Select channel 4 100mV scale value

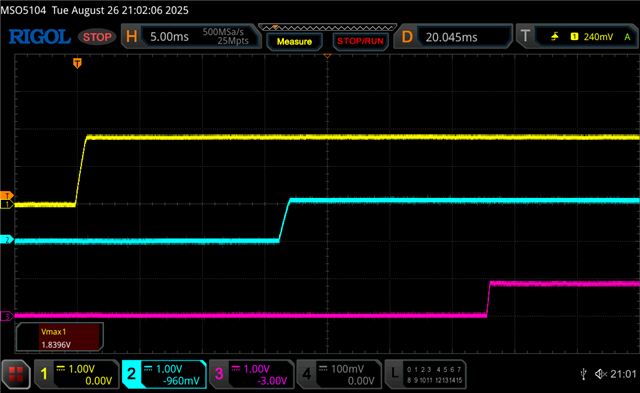pyautogui.click(x=347, y=369)
